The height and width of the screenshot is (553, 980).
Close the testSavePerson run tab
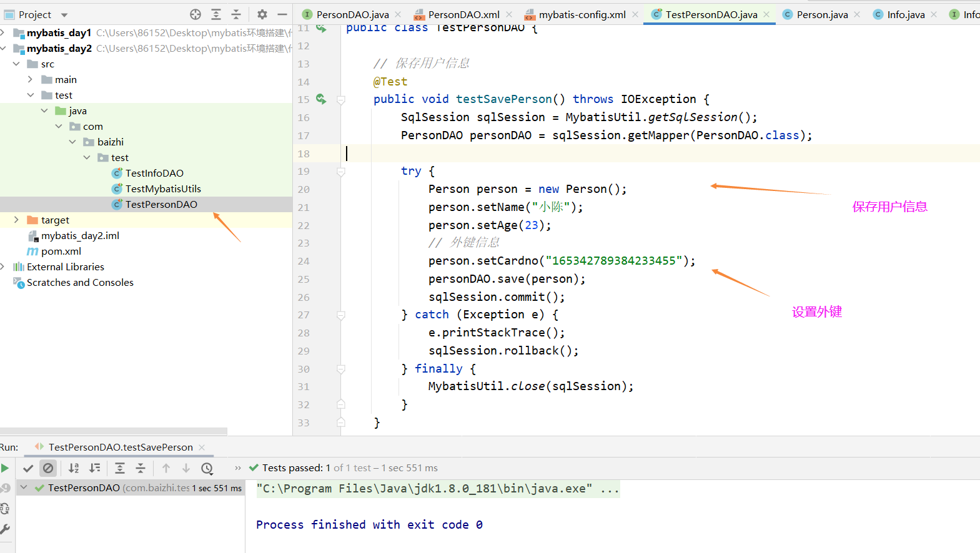point(202,447)
